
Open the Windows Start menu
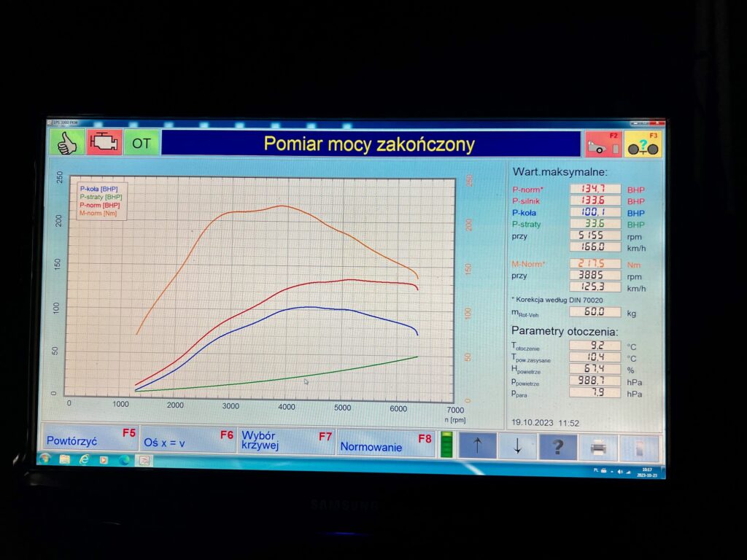45,459
